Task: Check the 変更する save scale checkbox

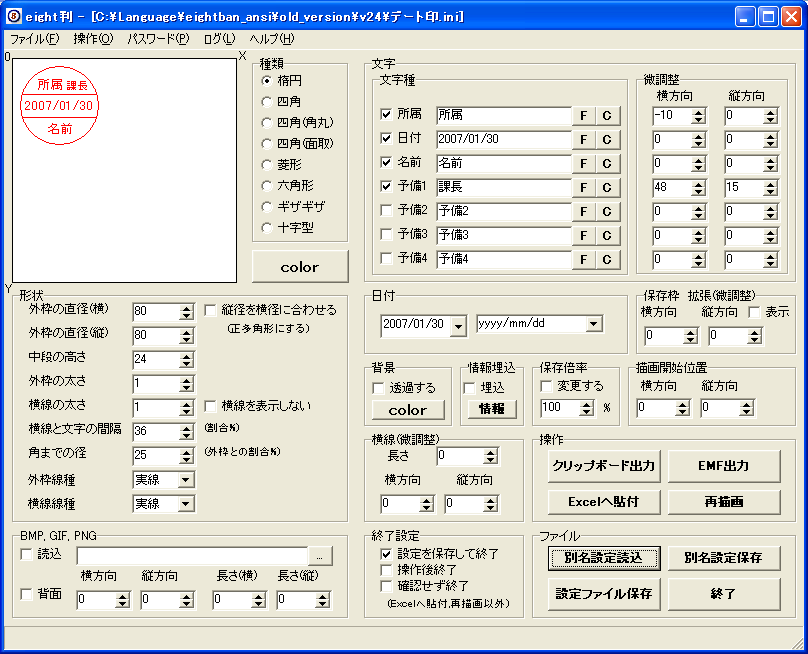Action: pyautogui.click(x=546, y=386)
